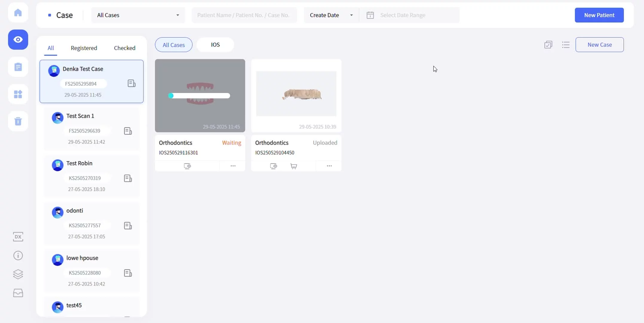The image size is (644, 323).
Task: Open the Home icon in sidebar
Action: pyautogui.click(x=18, y=13)
